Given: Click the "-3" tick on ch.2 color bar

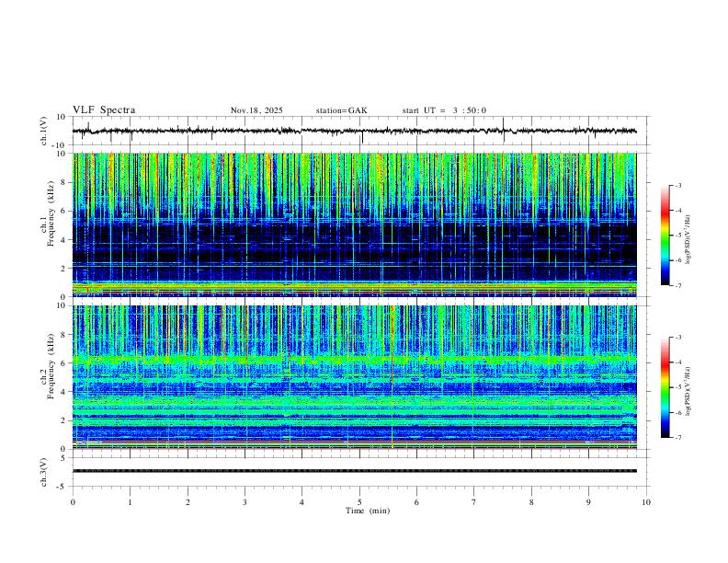Looking at the screenshot, I should click(x=678, y=338).
